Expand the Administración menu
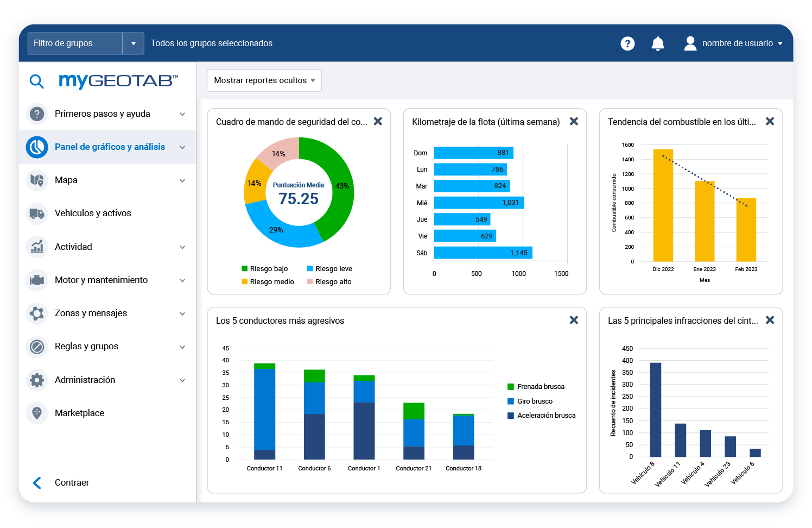812x528 pixels. [x=182, y=380]
